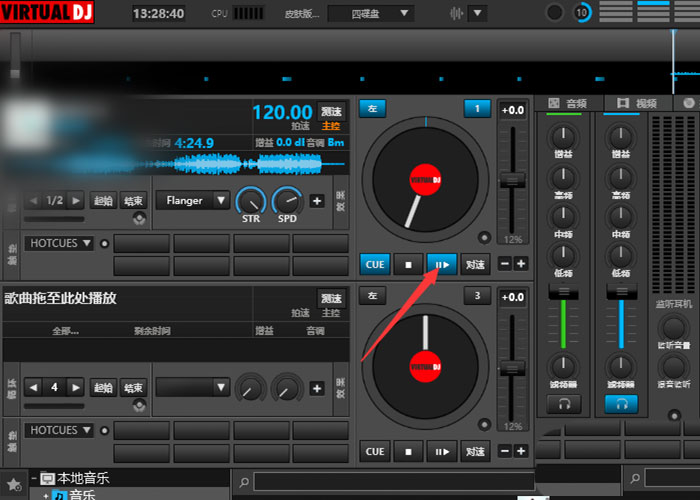Open the HOTCUES dropdown on deck 1
The width and height of the screenshot is (700, 500).
(59, 243)
